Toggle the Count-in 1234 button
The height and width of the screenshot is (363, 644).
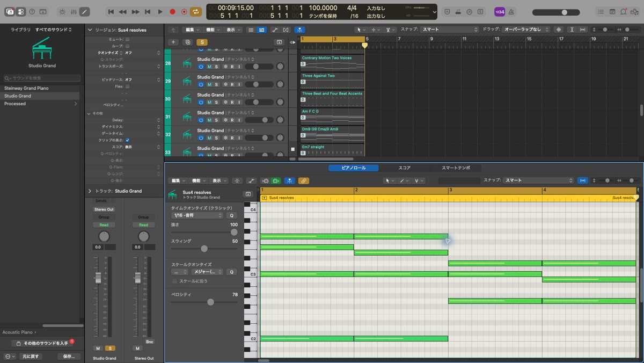500,12
